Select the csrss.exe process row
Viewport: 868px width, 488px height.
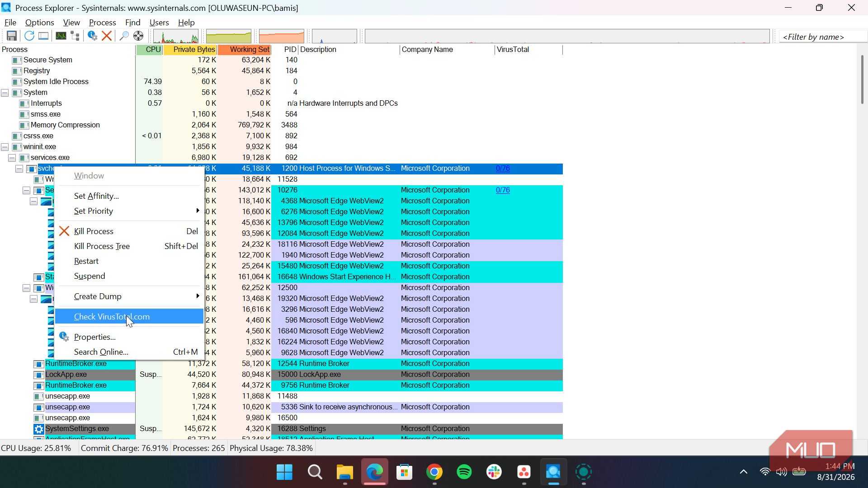[281, 136]
